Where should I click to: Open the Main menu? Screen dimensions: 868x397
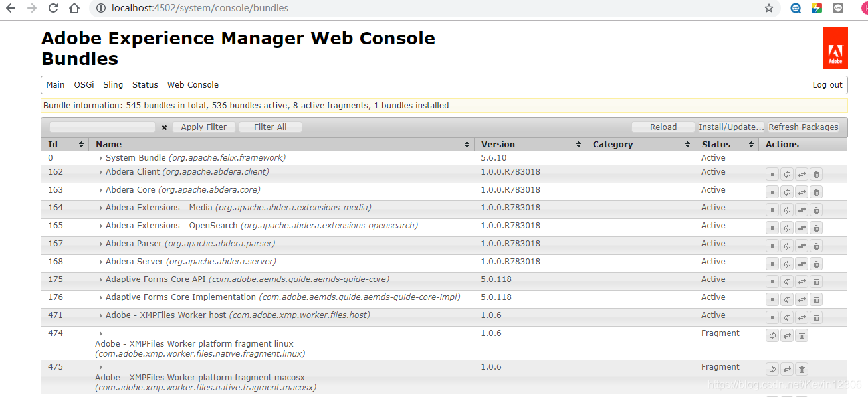[55, 84]
